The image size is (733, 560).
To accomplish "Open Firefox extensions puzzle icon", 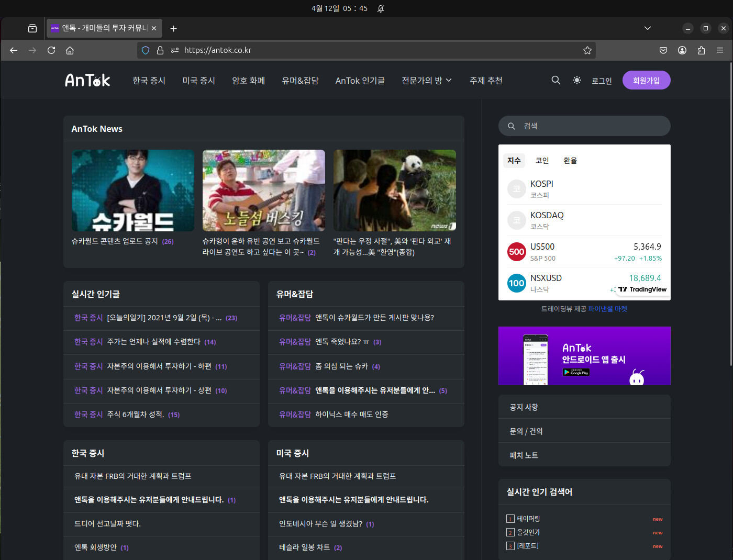I will pos(701,50).
